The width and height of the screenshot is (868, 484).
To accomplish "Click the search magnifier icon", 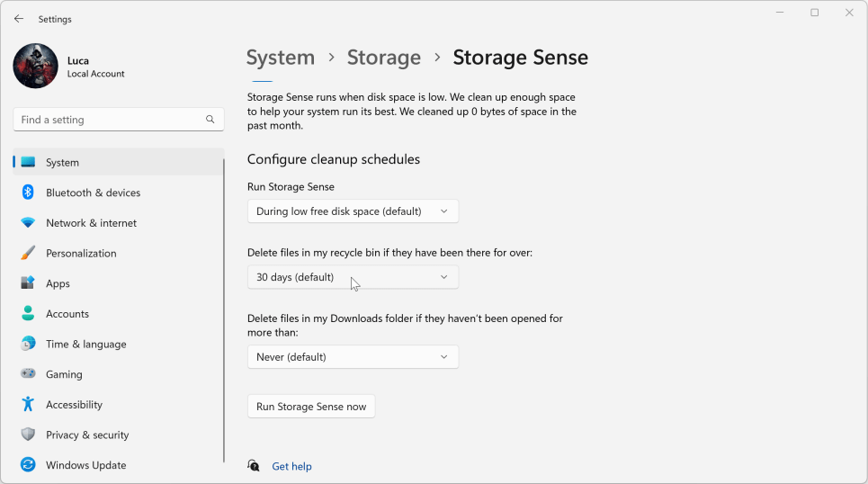I will point(210,120).
